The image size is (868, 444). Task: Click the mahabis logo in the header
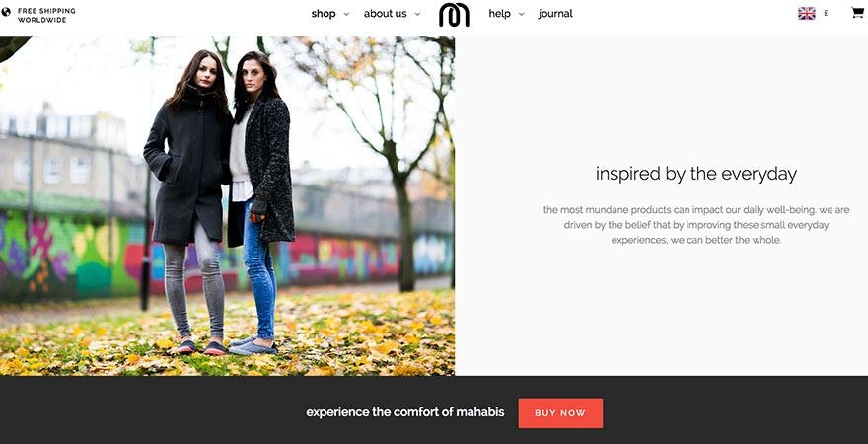click(454, 15)
